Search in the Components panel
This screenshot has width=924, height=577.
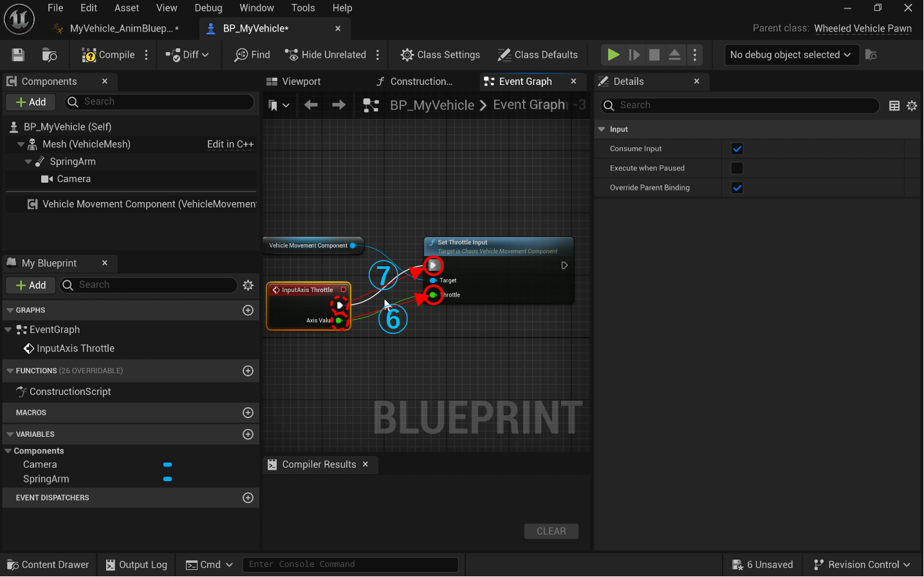tap(158, 102)
